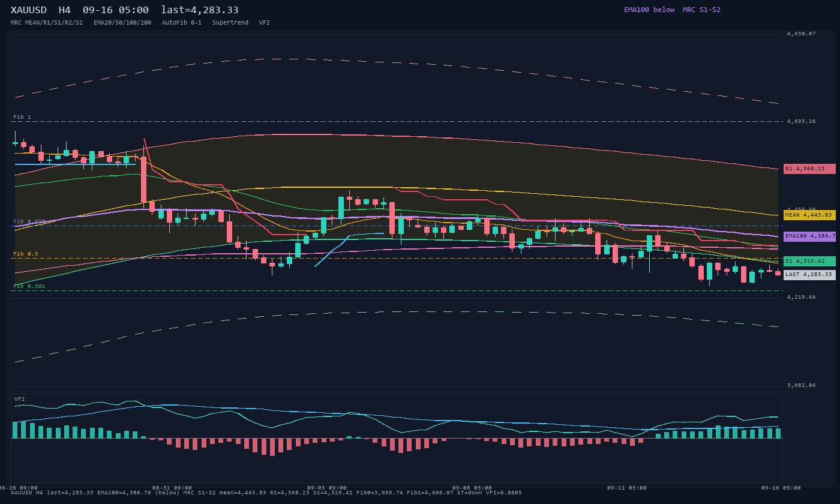Click the LAST 4,283.33 price tag
The image size is (840, 504).
pos(809,275)
